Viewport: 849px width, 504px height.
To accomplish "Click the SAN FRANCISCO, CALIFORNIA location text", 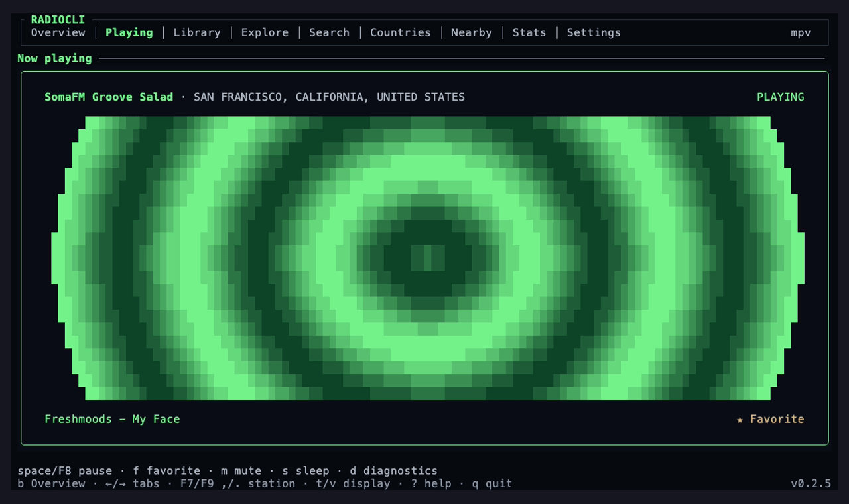I will tap(329, 97).
